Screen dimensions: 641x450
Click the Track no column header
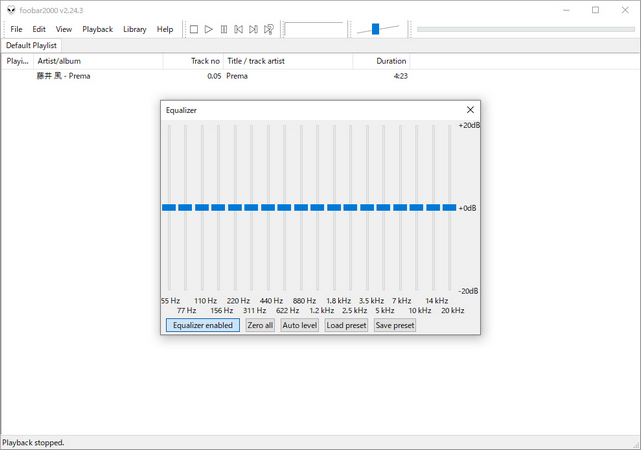193,61
